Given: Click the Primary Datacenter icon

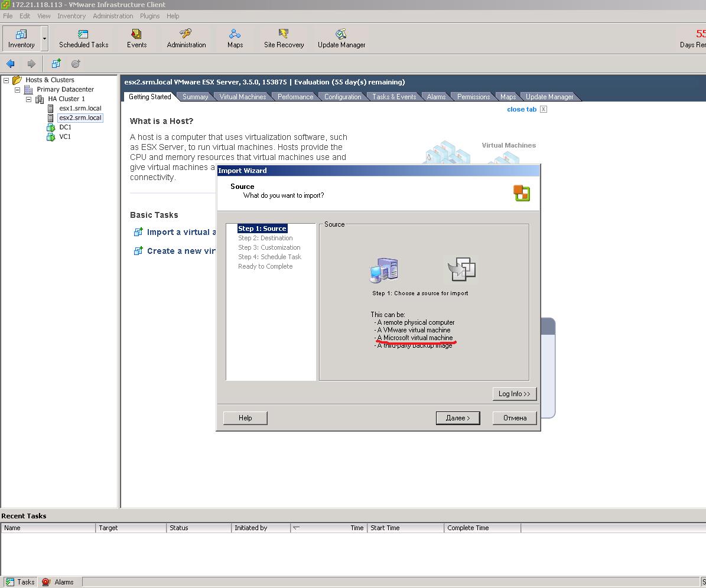Looking at the screenshot, I should [x=28, y=90].
